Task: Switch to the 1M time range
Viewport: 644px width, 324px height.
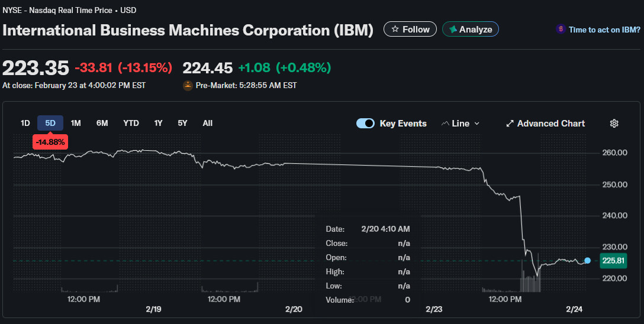Action: 76,123
